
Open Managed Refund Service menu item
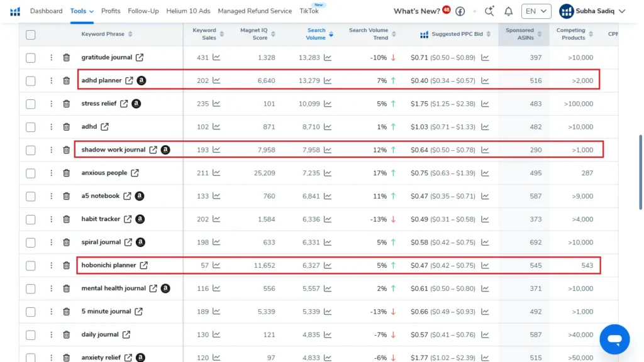pos(255,11)
